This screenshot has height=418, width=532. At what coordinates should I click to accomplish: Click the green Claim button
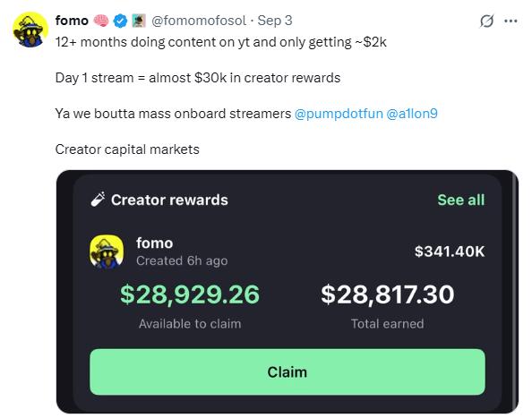[287, 371]
